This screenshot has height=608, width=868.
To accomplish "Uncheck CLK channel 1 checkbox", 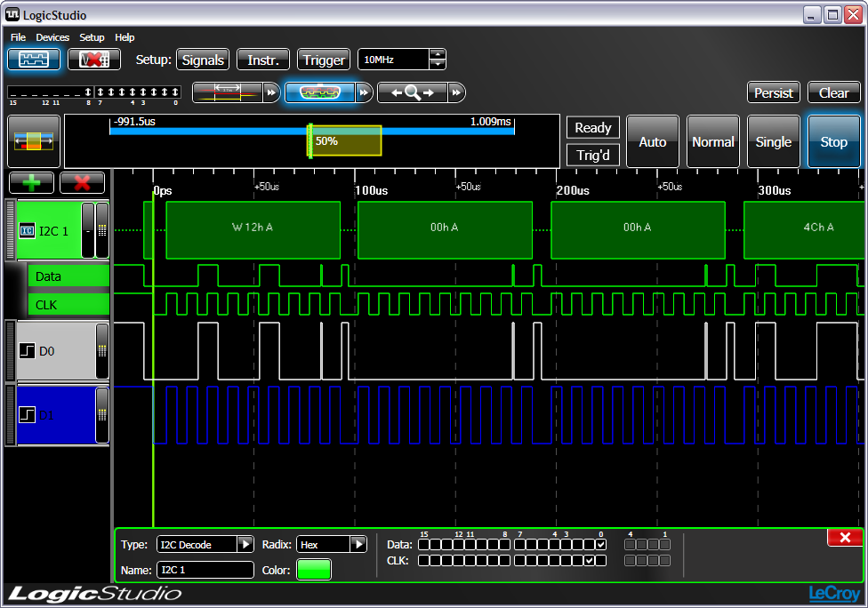I will coord(590,560).
